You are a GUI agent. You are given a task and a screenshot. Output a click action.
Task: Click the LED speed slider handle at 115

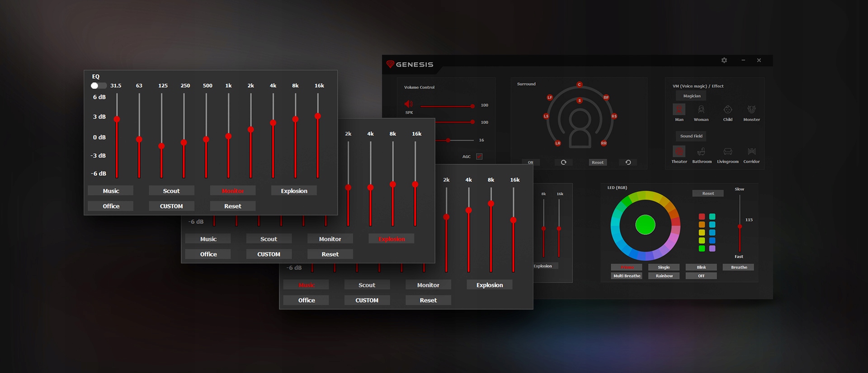click(740, 226)
